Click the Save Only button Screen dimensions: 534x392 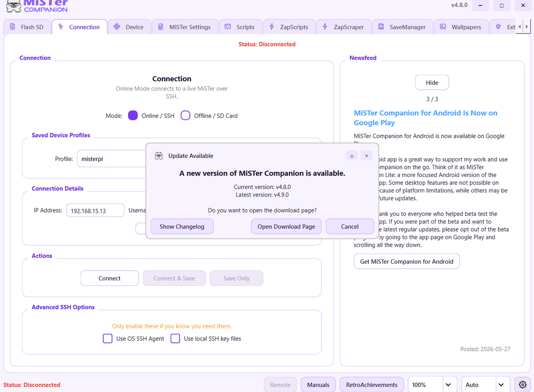(236, 278)
